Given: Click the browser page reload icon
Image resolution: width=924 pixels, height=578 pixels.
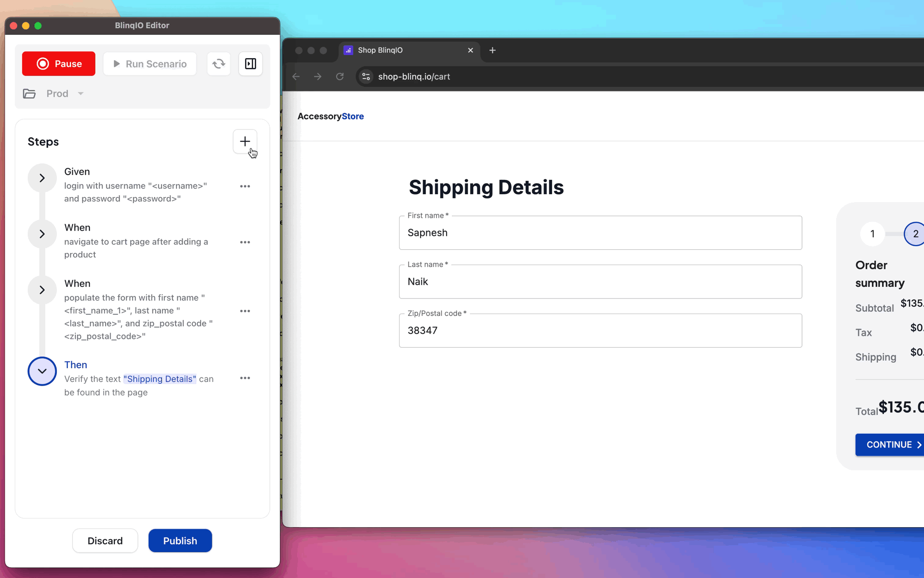Looking at the screenshot, I should coord(340,77).
